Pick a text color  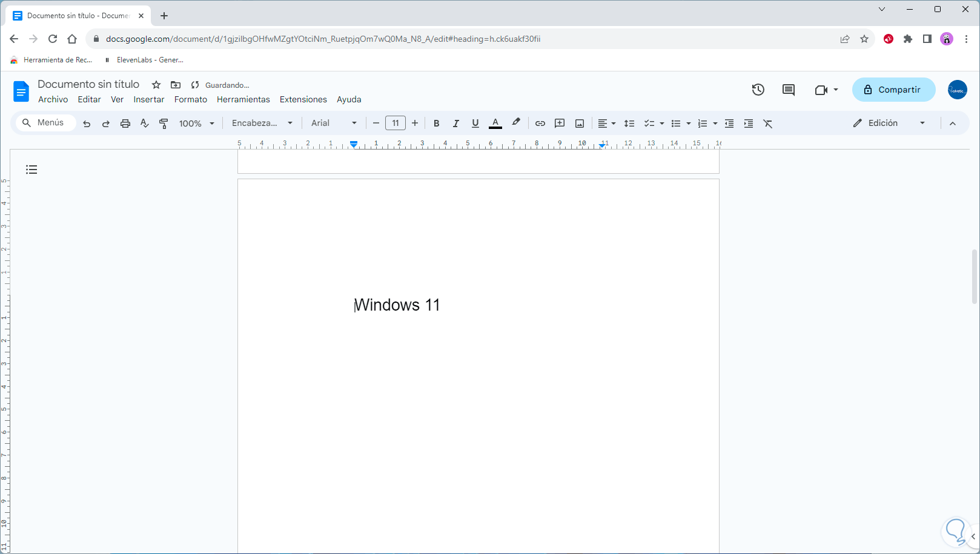[x=495, y=124]
